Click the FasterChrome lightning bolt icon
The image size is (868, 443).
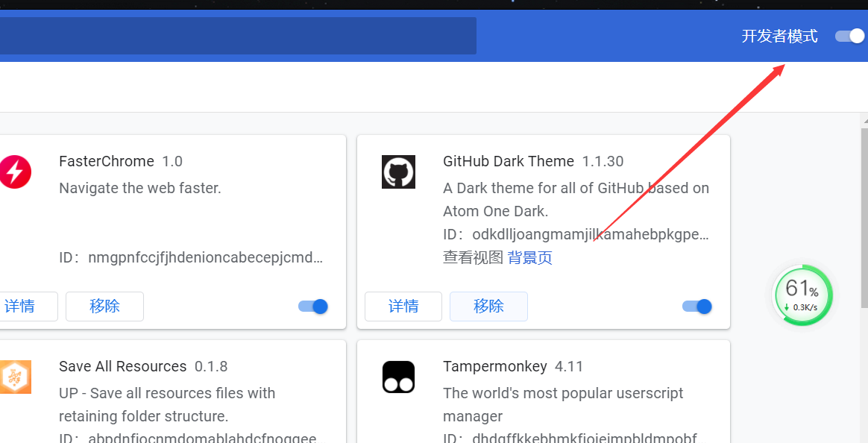point(15,172)
